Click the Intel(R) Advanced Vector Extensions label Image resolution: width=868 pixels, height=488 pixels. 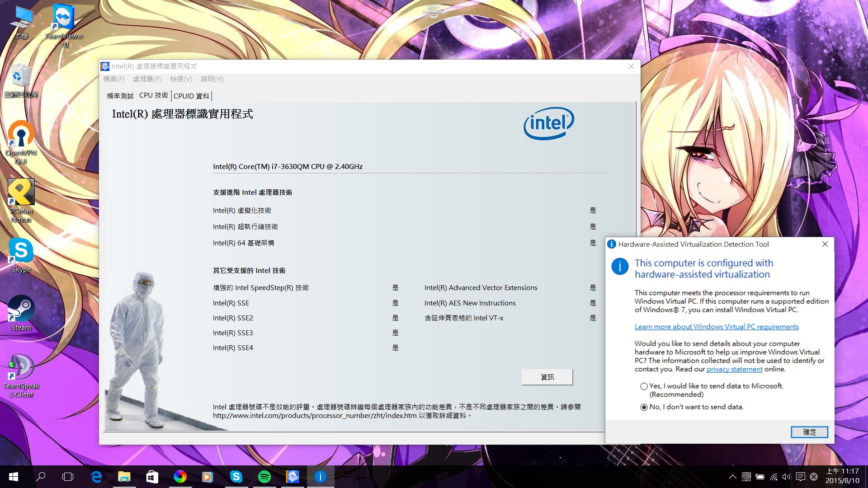coord(481,288)
